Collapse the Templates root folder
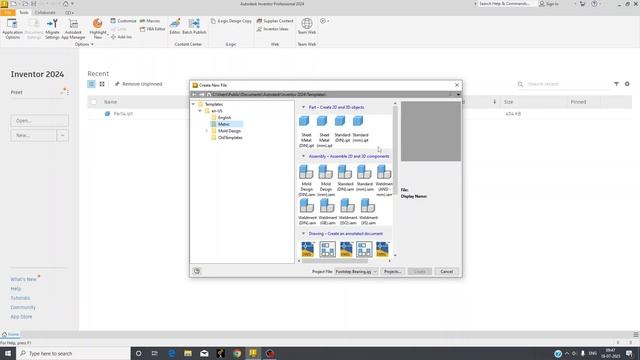 coord(193,104)
